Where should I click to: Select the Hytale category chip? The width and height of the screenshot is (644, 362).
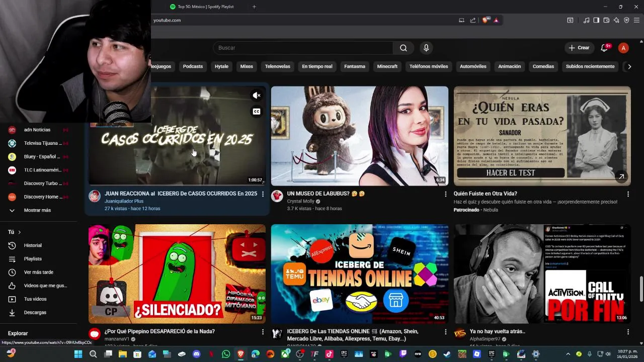(x=221, y=66)
